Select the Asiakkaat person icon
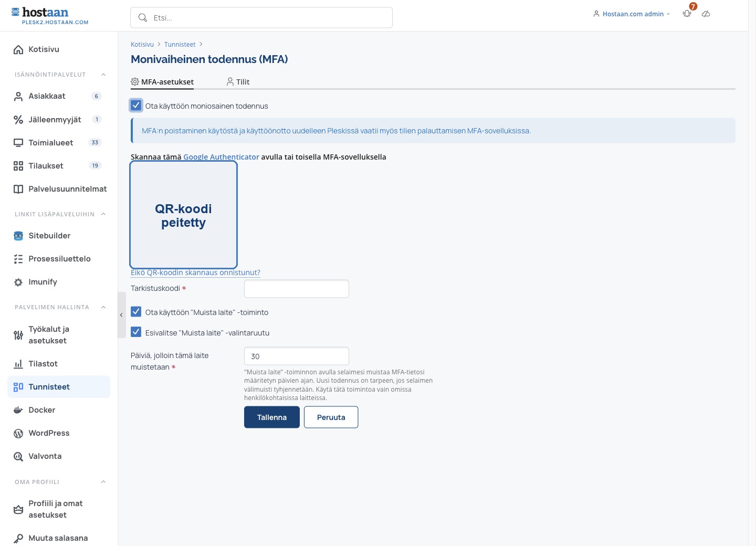The width and height of the screenshot is (756, 546). tap(18, 96)
